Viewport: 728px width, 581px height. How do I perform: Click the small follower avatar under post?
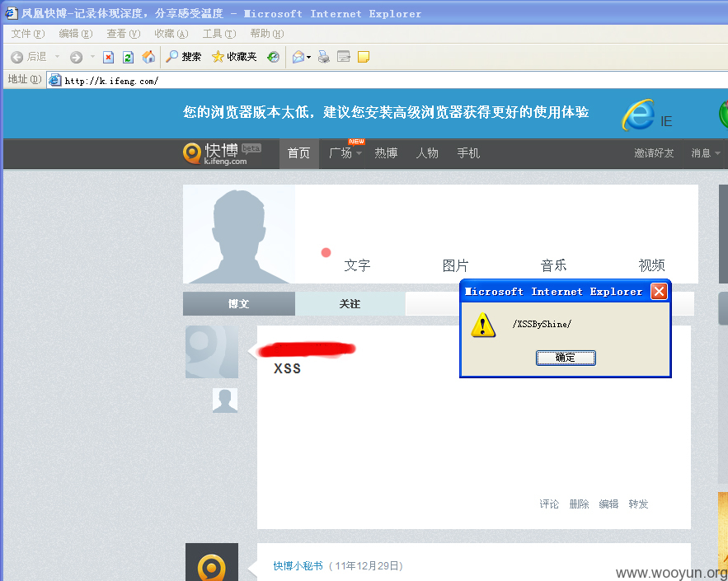tap(225, 401)
